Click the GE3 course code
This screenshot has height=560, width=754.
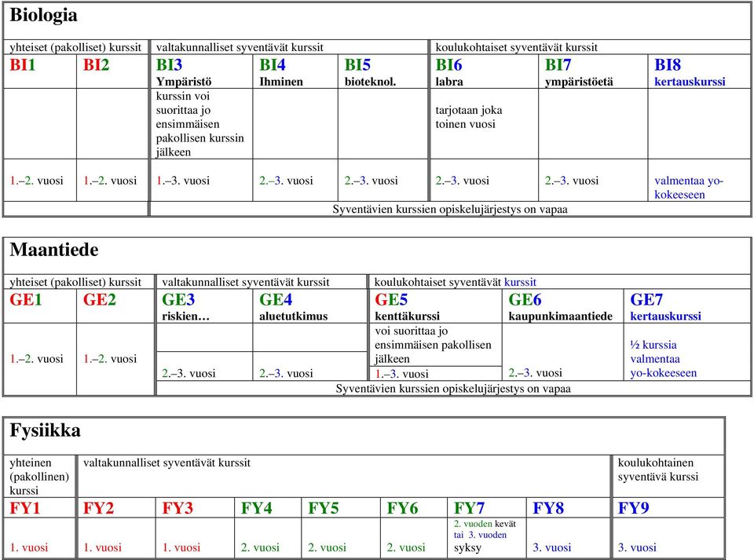pyautogui.click(x=178, y=300)
